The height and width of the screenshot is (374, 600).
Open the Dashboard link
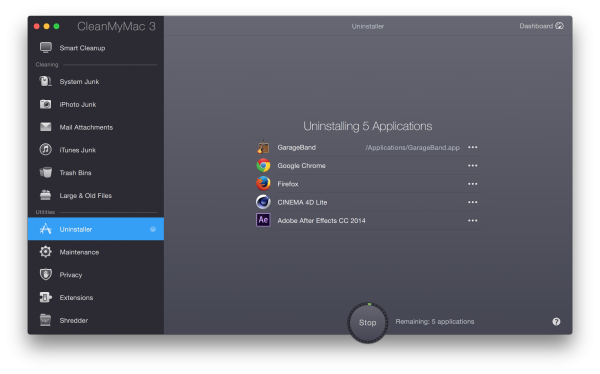pos(541,26)
